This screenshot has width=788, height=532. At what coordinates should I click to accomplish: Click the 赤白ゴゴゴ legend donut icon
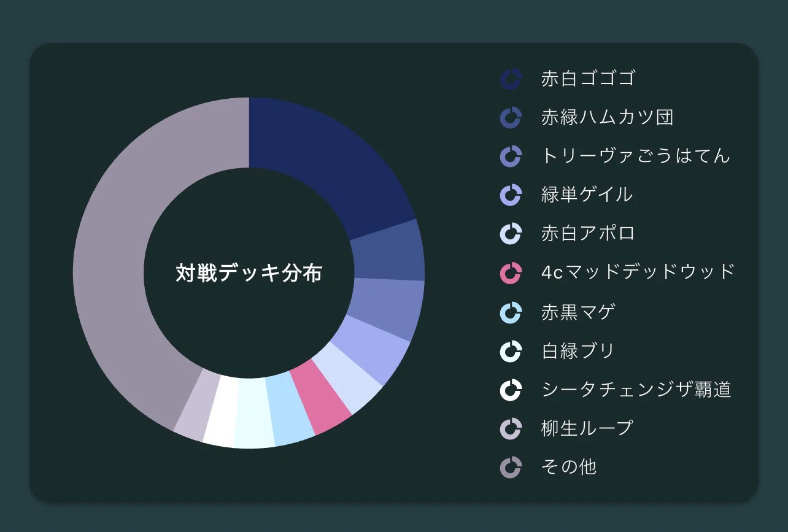(x=511, y=79)
